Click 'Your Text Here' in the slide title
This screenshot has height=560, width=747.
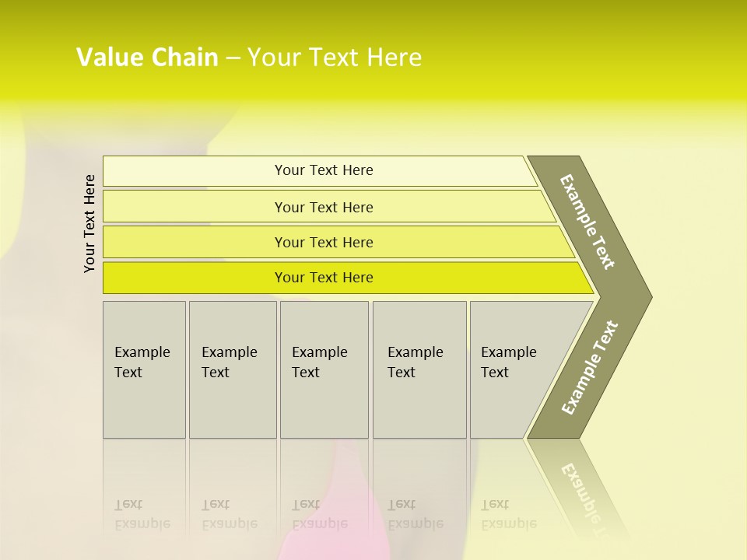point(335,57)
